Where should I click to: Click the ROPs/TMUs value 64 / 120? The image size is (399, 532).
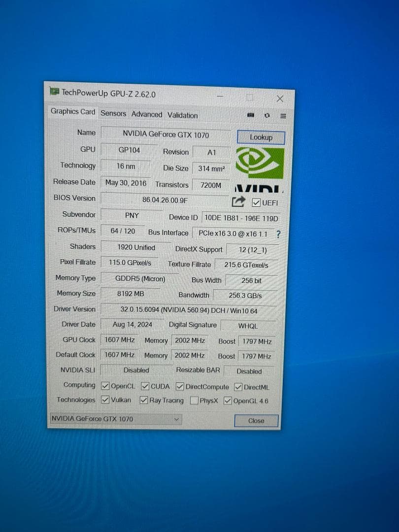(123, 231)
